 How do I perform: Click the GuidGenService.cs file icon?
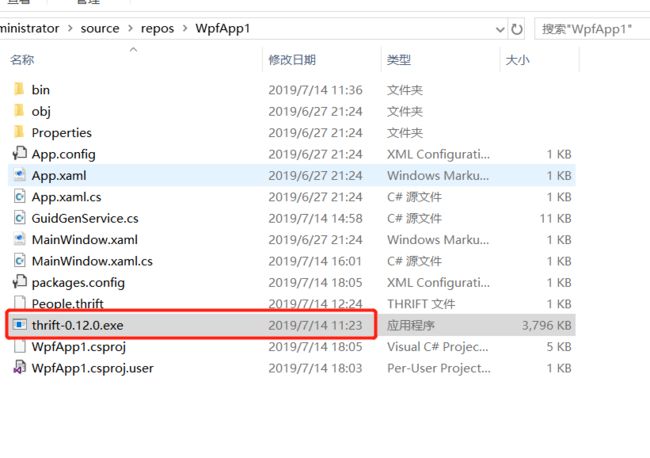[x=19, y=218]
